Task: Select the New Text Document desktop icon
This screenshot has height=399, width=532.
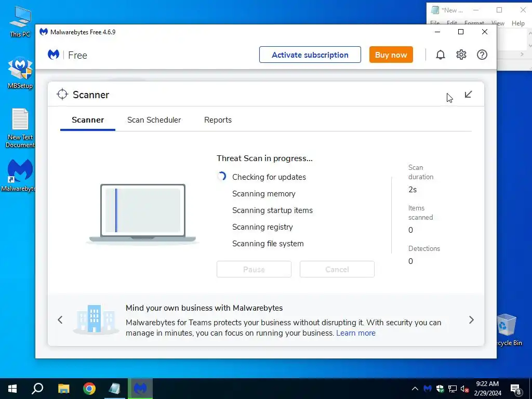Action: 20,128
